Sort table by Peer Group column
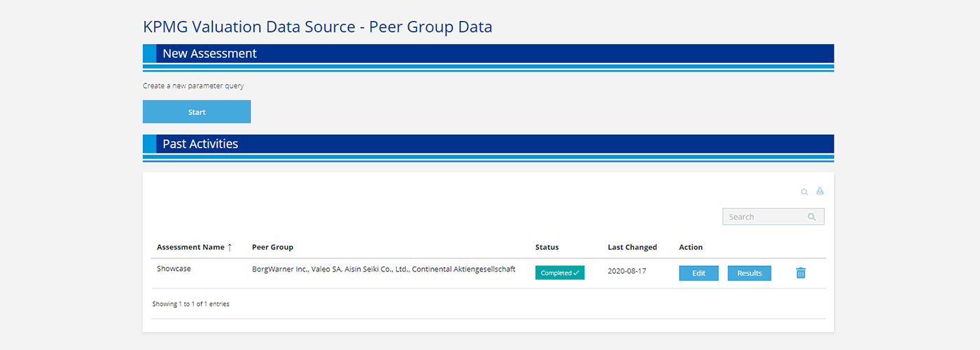Screen dimensions: 980x350 click(x=272, y=247)
